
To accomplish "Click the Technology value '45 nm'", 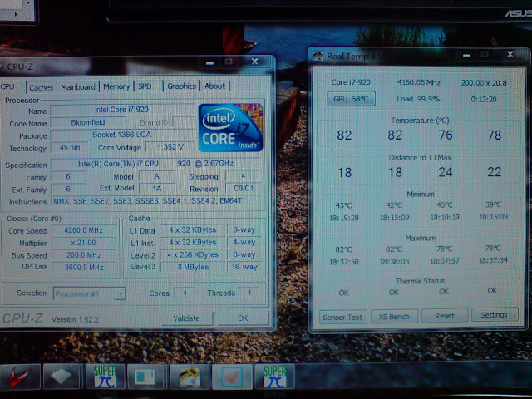I will point(70,148).
